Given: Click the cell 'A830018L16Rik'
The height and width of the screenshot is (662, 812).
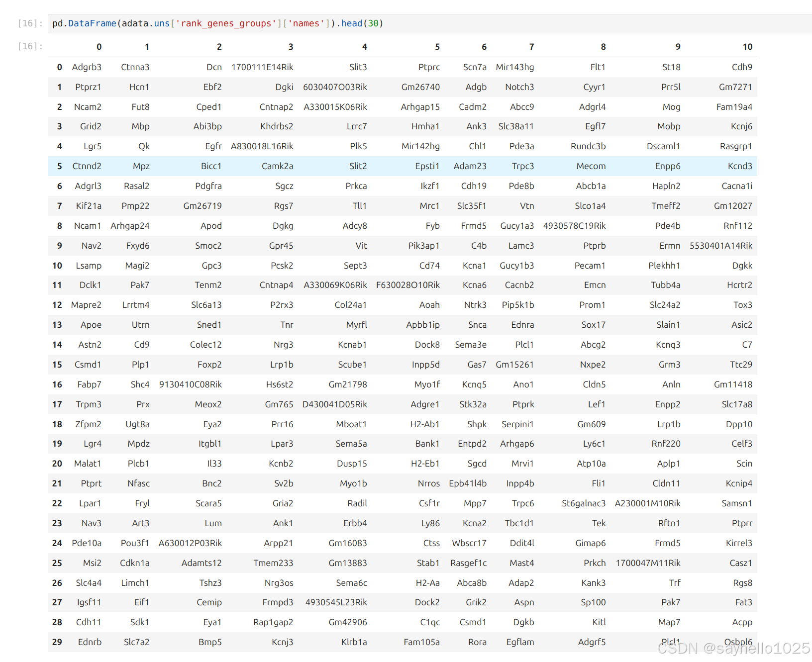Looking at the screenshot, I should [262, 146].
